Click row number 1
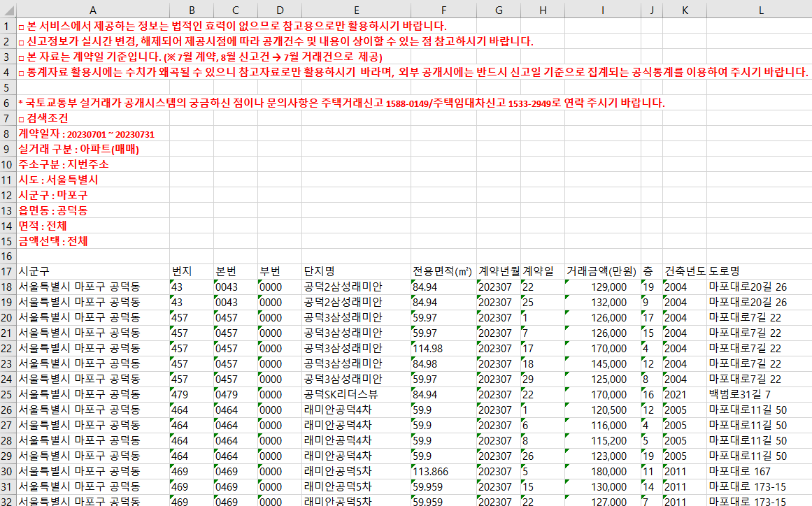 coord(6,23)
